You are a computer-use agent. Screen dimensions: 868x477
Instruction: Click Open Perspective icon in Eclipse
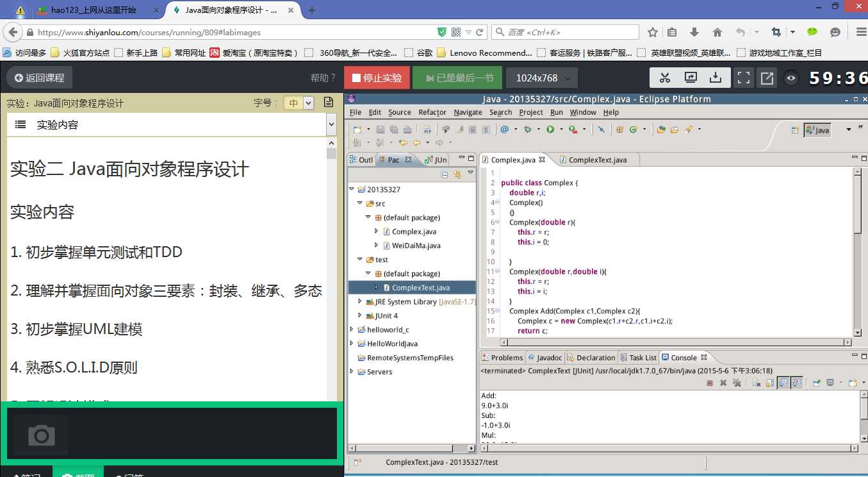tap(795, 130)
